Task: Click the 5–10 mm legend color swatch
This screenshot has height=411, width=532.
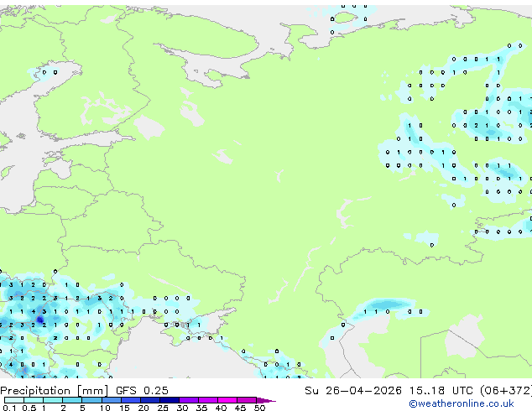Action: [x=91, y=400]
